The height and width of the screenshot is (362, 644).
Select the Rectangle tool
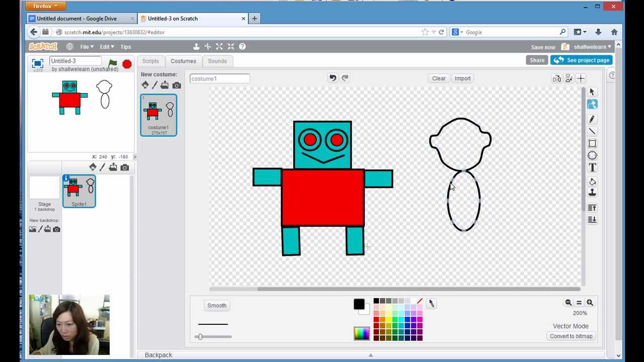(x=592, y=143)
